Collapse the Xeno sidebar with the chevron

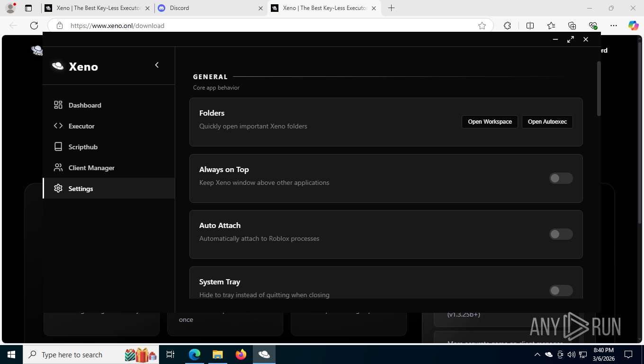[157, 65]
